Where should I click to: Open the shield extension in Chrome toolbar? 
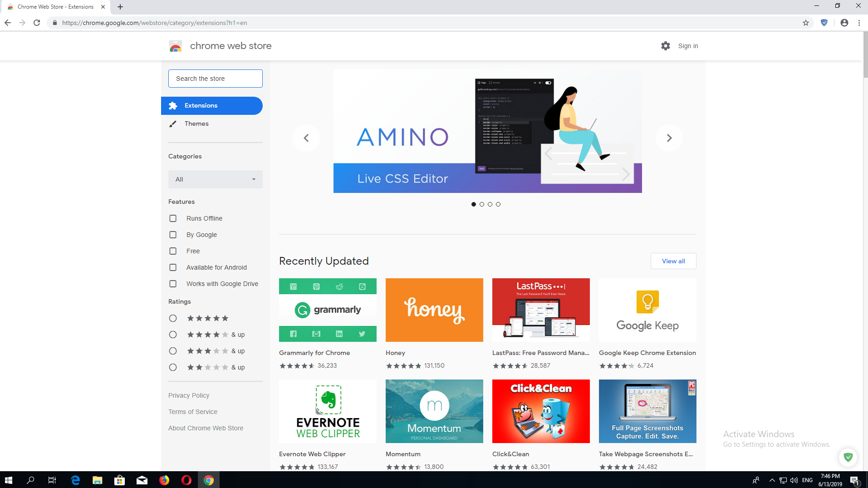pos(824,23)
